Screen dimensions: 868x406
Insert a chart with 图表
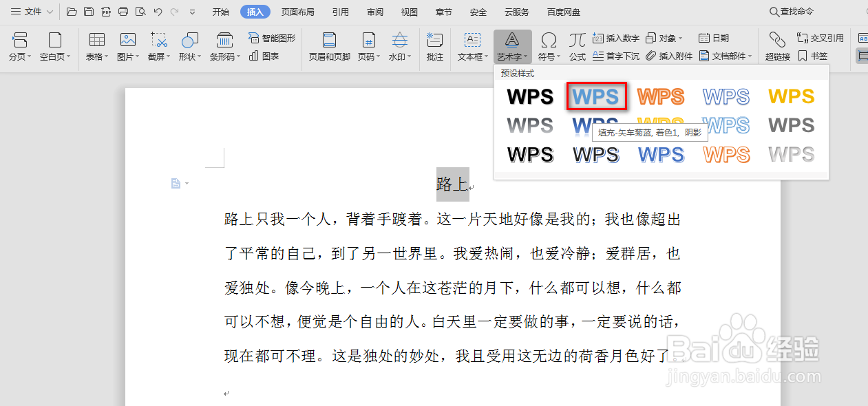coord(264,56)
